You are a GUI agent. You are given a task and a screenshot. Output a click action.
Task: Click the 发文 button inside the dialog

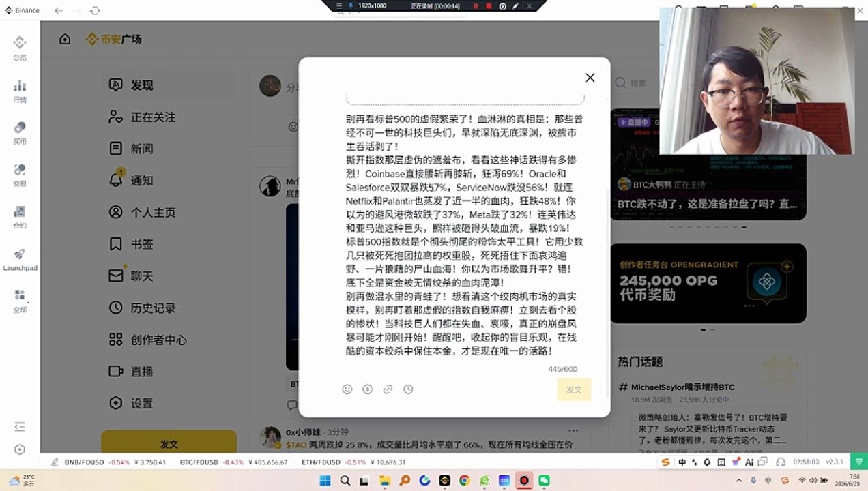click(x=574, y=389)
